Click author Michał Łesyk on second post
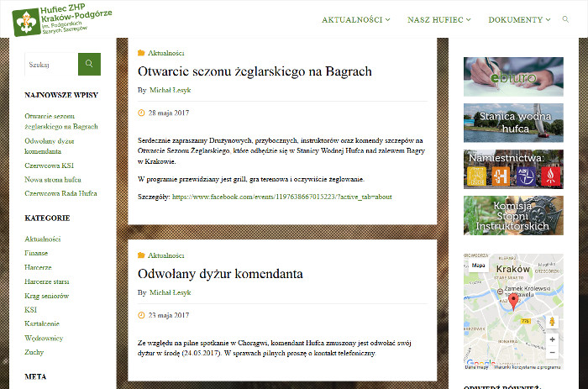 171,292
